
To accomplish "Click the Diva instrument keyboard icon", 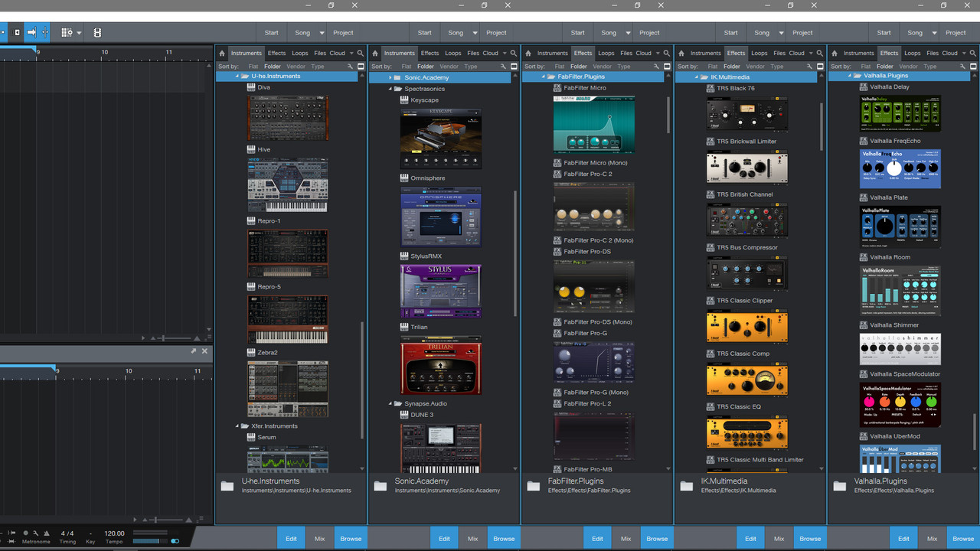I will pyautogui.click(x=251, y=87).
